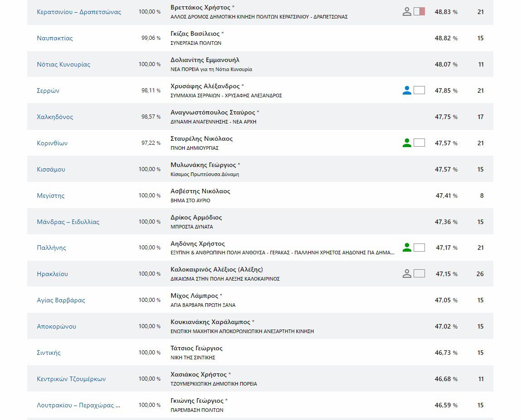Click the 97,22 % counted value for Κορινθίων
Screen dimensions: 521x420
pyautogui.click(x=151, y=143)
